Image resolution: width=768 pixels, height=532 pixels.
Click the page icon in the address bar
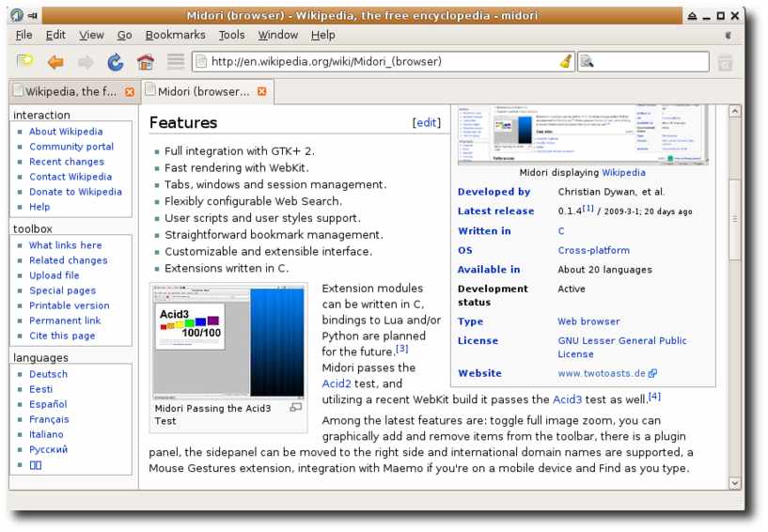tap(201, 62)
